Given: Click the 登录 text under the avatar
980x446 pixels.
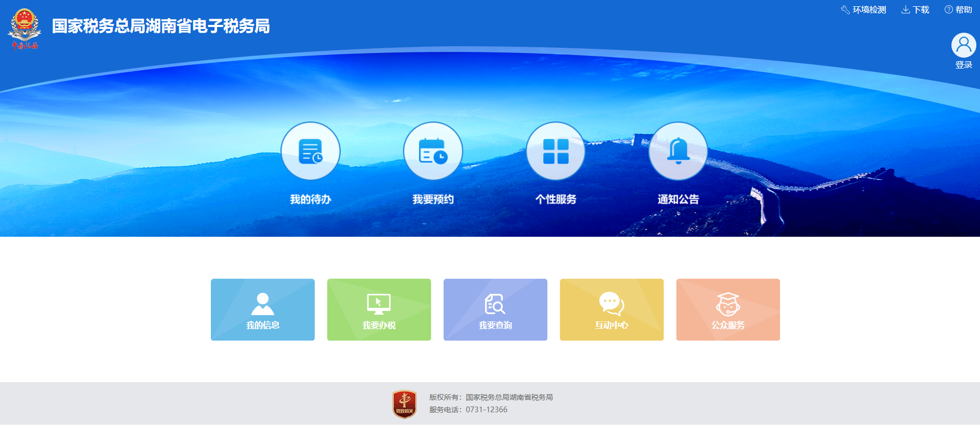Looking at the screenshot, I should point(963,65).
